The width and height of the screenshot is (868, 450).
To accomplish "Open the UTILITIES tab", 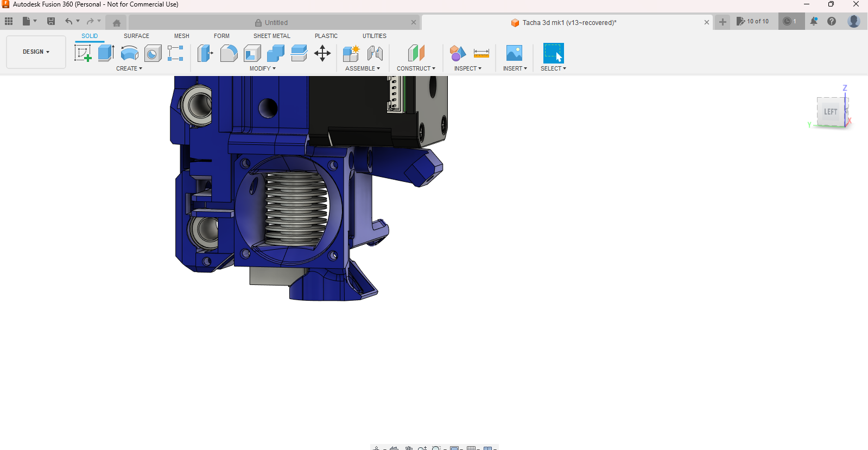I will [x=375, y=36].
